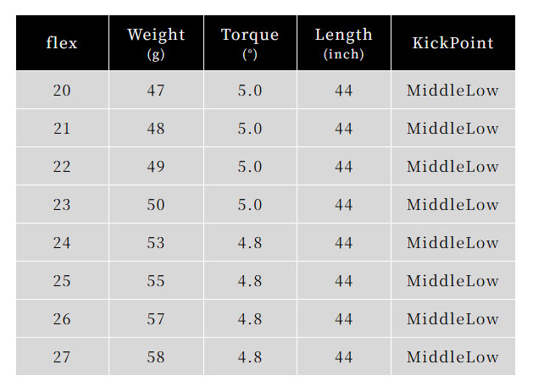Click the KickPoint column header

(453, 43)
